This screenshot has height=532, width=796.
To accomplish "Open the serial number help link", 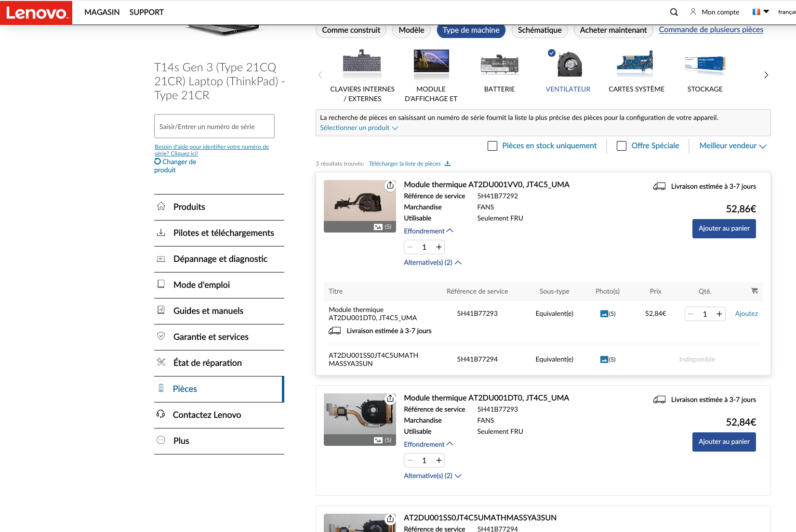I will tap(212, 150).
